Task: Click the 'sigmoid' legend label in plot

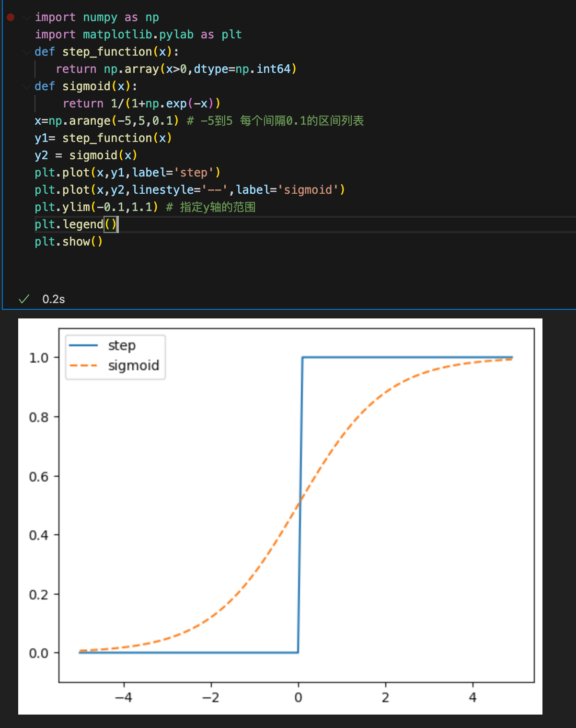Action: [x=133, y=365]
